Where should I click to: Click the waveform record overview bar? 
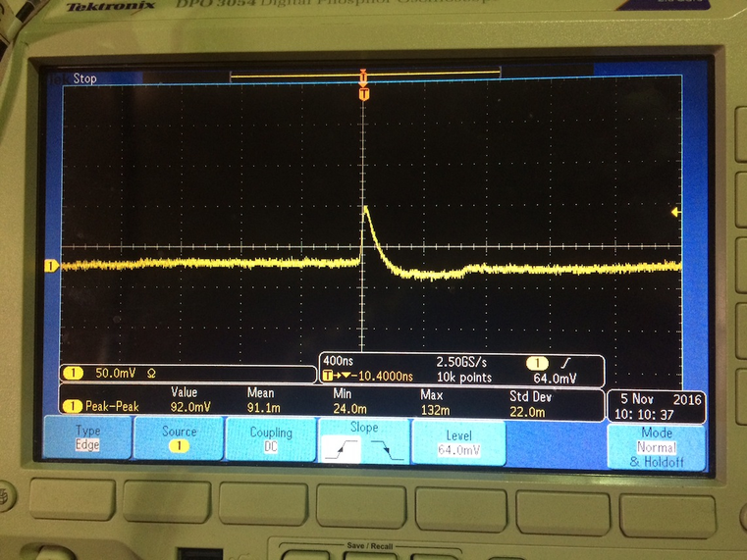click(365, 74)
